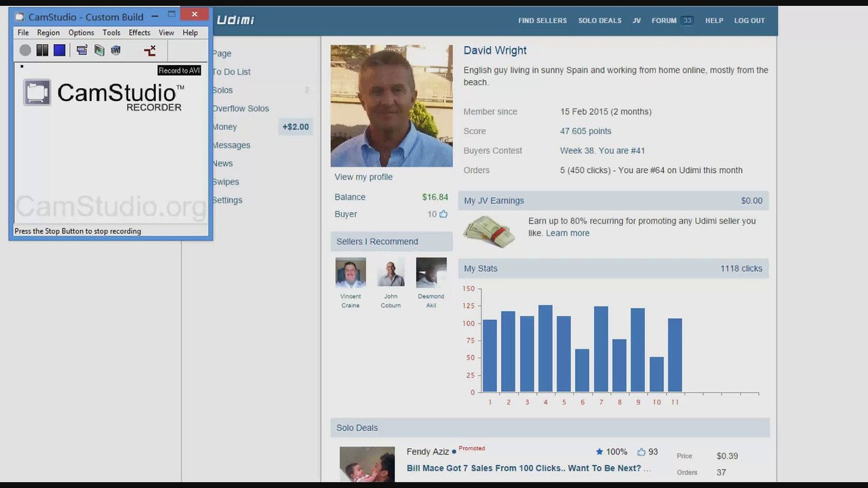Open the Tools menu in CamStudio
The image size is (868, 488).
111,33
